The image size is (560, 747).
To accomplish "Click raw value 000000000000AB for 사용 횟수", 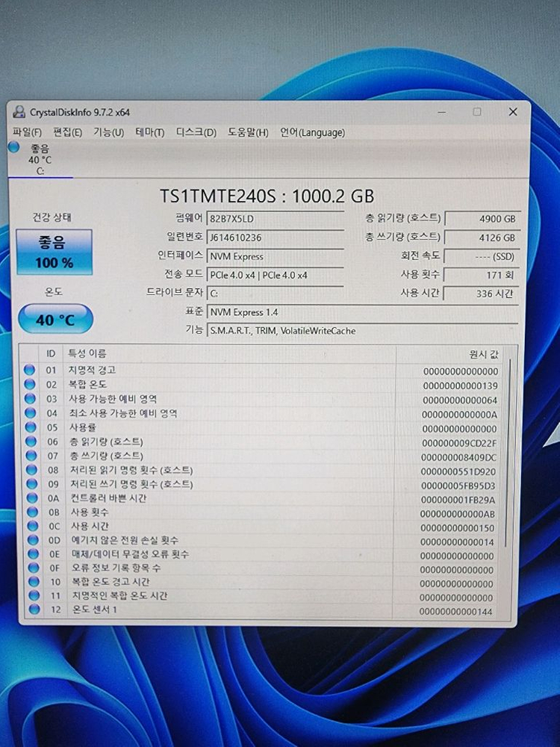I will [x=458, y=514].
